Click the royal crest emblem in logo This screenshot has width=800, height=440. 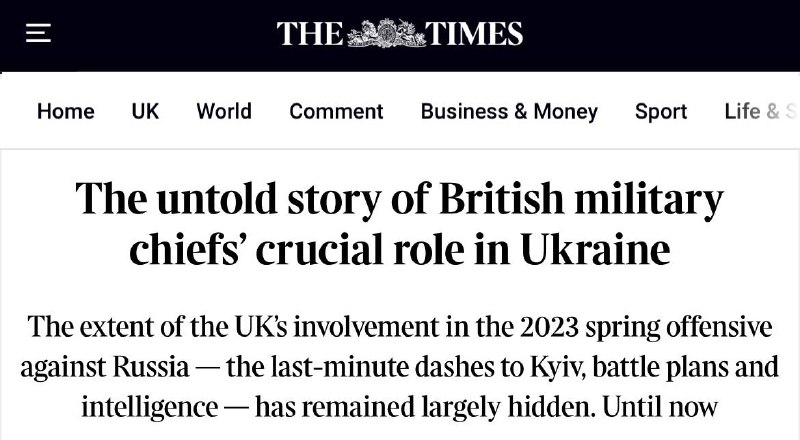click(x=386, y=34)
